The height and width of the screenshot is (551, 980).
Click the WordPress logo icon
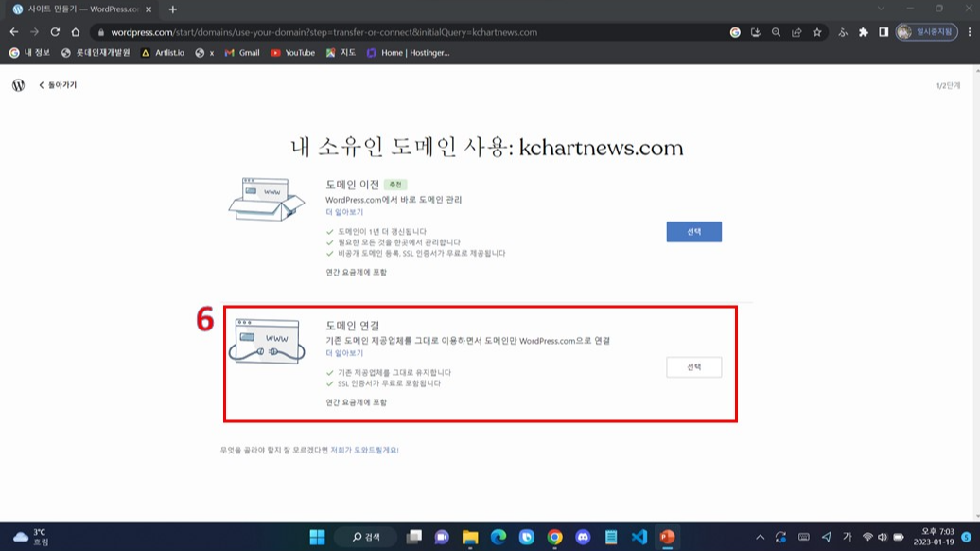coord(18,85)
